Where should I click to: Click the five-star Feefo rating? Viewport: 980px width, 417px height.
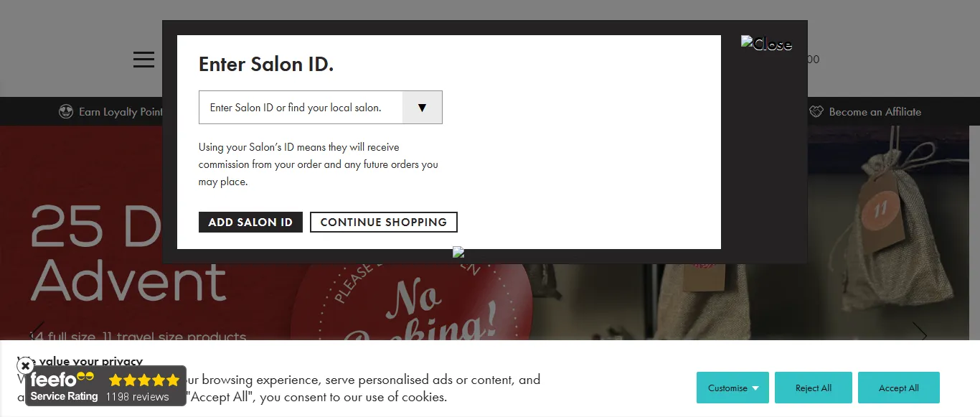[144, 380]
